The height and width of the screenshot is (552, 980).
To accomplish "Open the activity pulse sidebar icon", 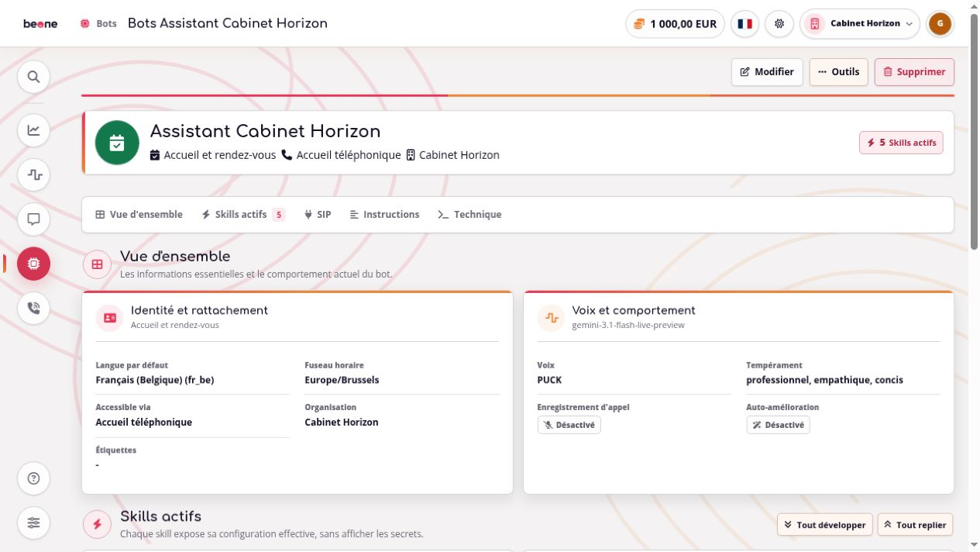I will pyautogui.click(x=33, y=174).
